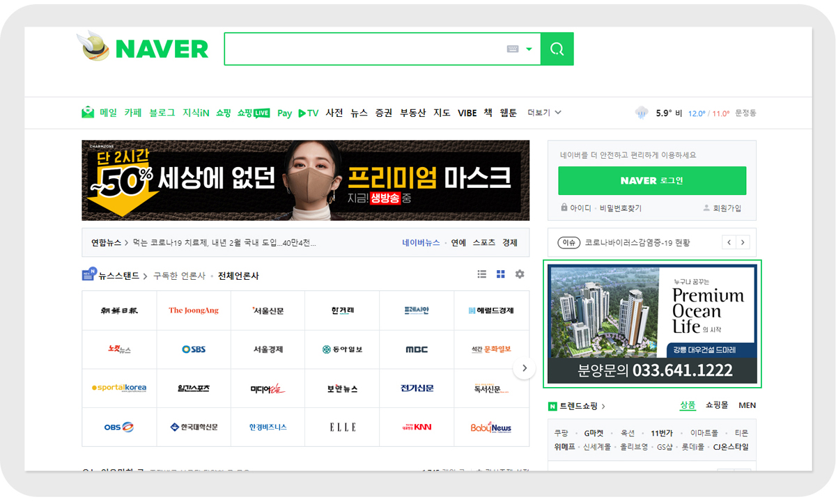Open MBC press logo
836x504 pixels.
[x=417, y=349]
